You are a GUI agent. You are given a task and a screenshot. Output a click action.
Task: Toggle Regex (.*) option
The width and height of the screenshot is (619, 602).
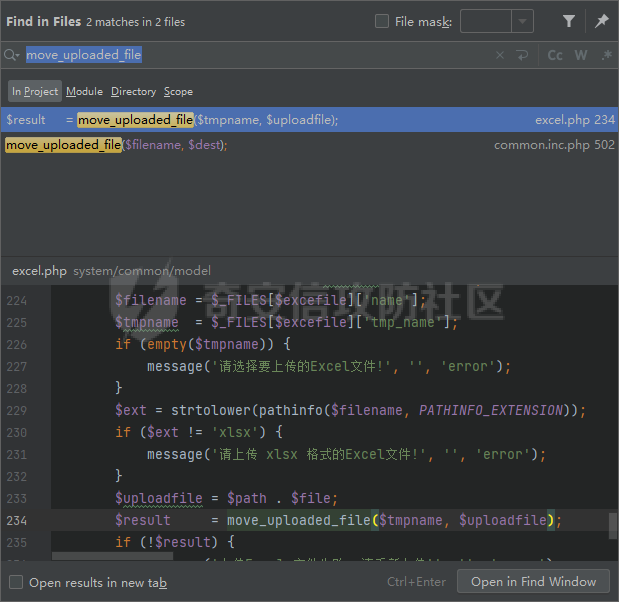pos(606,55)
